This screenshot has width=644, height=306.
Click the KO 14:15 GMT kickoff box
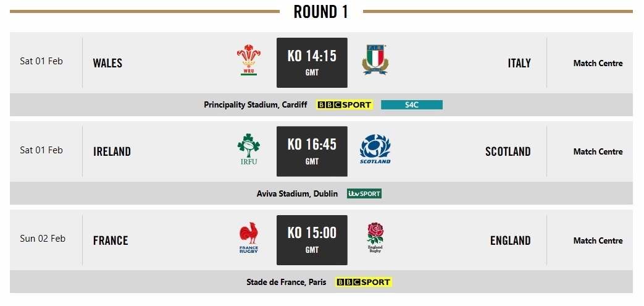[312, 63]
